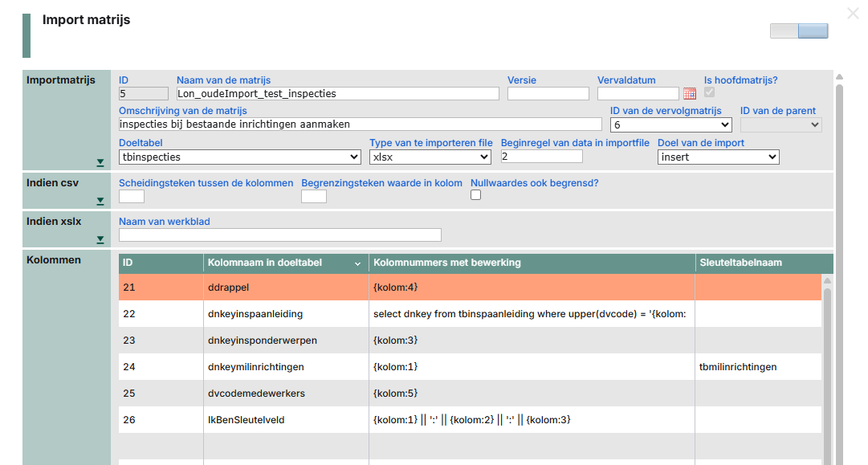Collapse the Indien xslx section arrow
868x465 pixels.
(100, 239)
